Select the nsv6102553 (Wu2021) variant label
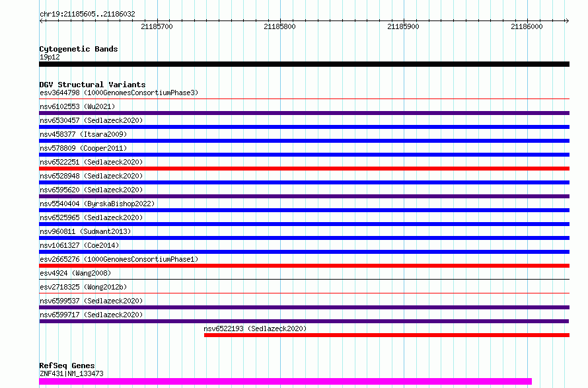The height and width of the screenshot is (388, 588). click(77, 106)
